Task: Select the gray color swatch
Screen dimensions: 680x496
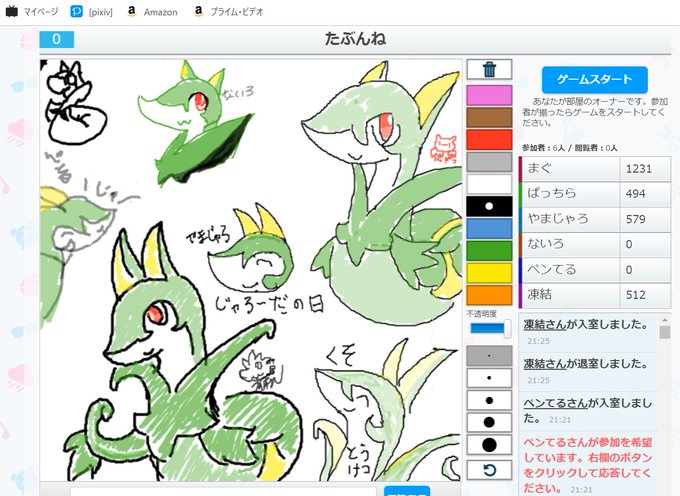Action: pos(489,162)
